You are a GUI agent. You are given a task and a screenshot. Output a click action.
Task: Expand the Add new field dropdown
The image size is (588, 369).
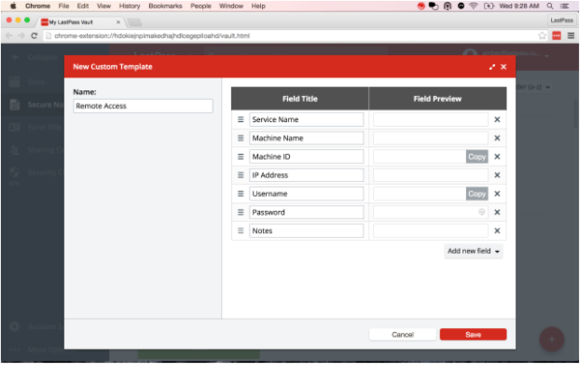pos(474,251)
